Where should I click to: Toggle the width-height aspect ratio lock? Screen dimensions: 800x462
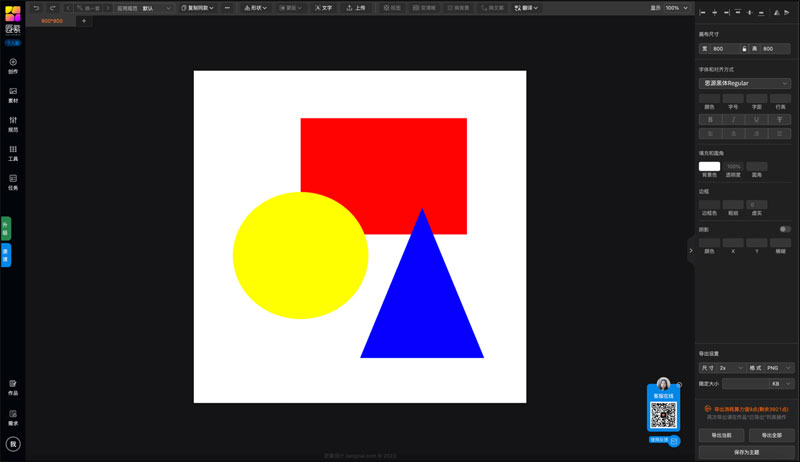point(743,48)
